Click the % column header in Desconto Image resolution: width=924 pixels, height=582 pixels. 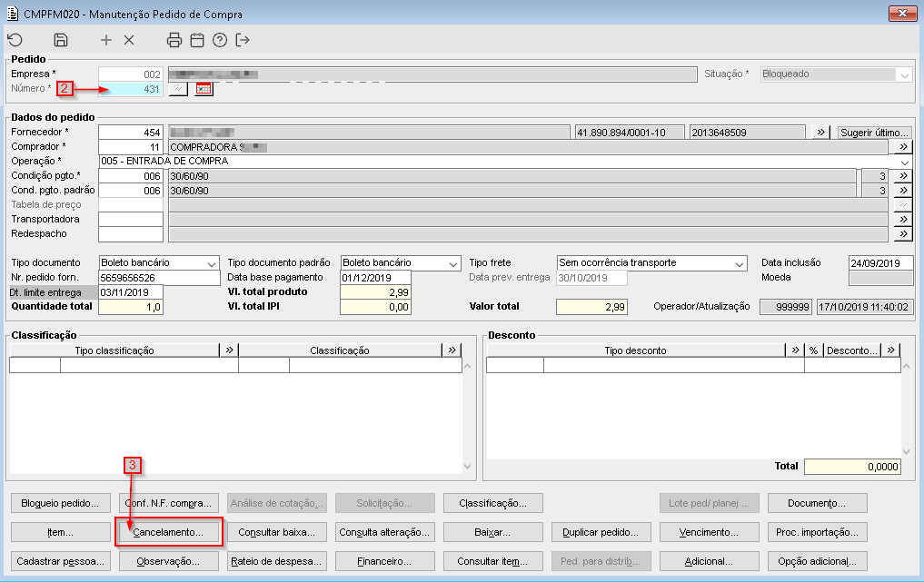[x=813, y=350]
